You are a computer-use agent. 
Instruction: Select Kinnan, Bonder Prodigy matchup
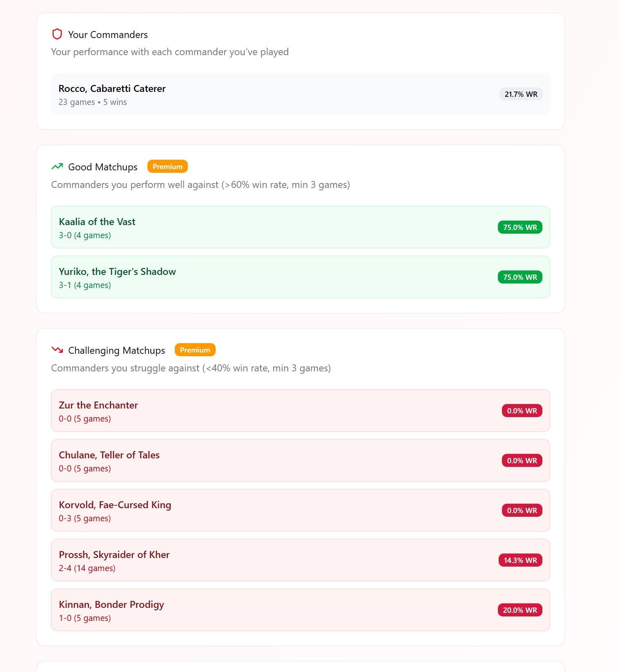(x=300, y=610)
